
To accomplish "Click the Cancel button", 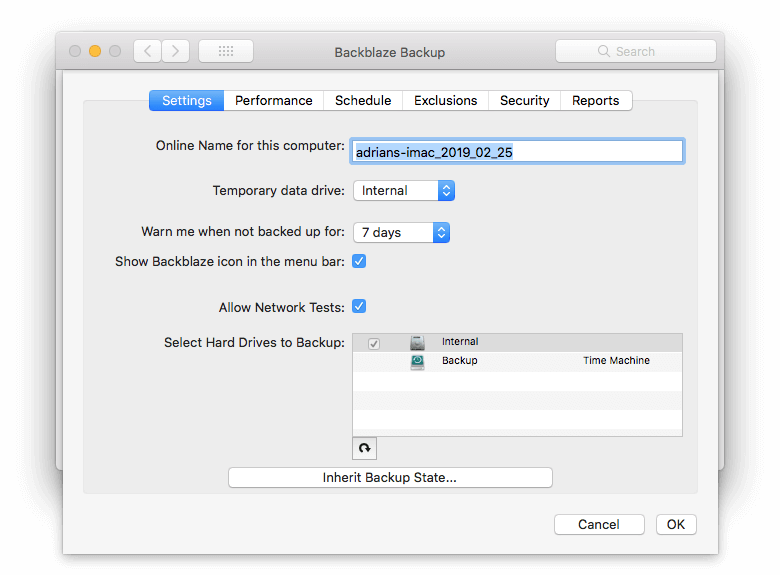I will [599, 524].
